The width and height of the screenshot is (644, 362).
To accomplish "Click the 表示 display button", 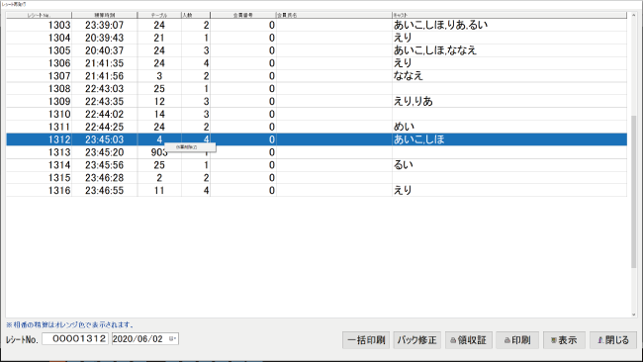I will pyautogui.click(x=564, y=340).
